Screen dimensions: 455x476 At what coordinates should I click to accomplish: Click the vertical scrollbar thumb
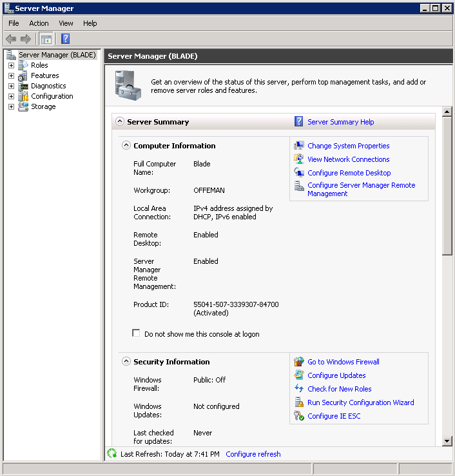[x=447, y=186]
